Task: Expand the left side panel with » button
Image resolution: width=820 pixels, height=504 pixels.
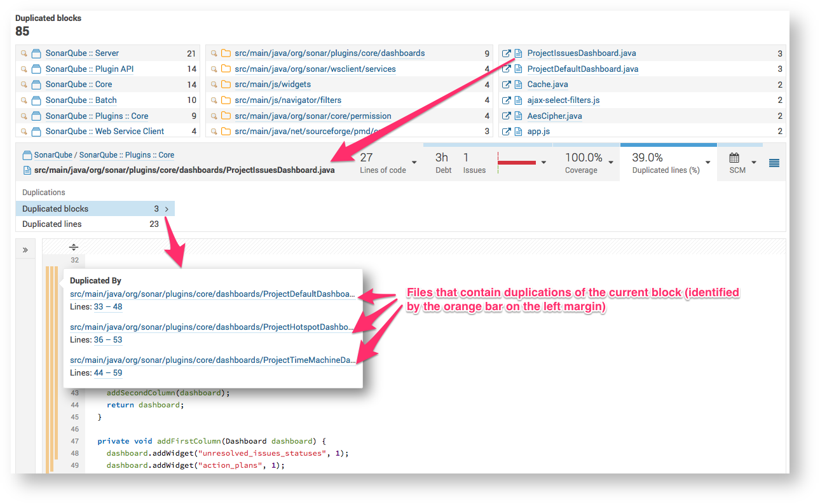Action: click(25, 250)
